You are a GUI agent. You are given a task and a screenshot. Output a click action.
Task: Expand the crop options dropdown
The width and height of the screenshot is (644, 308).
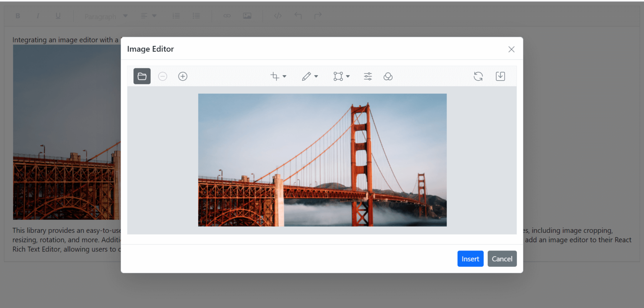tap(285, 76)
